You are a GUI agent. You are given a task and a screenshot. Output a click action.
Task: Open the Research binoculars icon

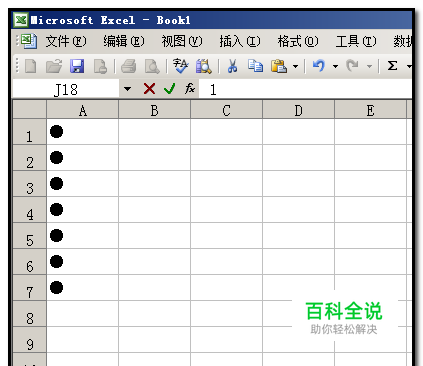204,66
